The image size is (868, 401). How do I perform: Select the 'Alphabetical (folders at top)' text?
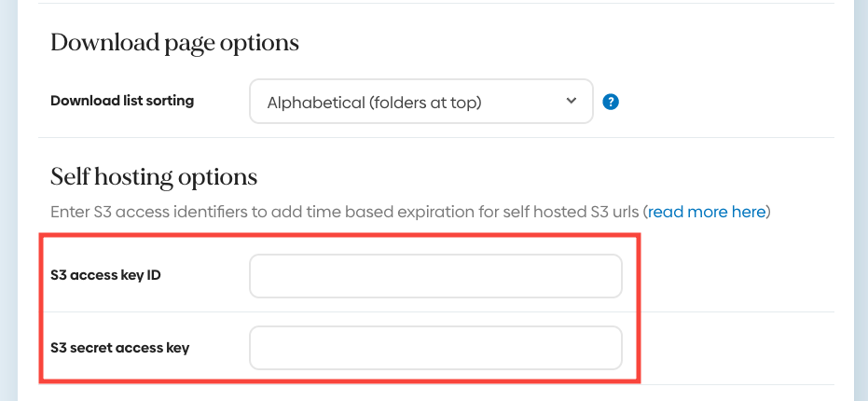[x=374, y=103]
